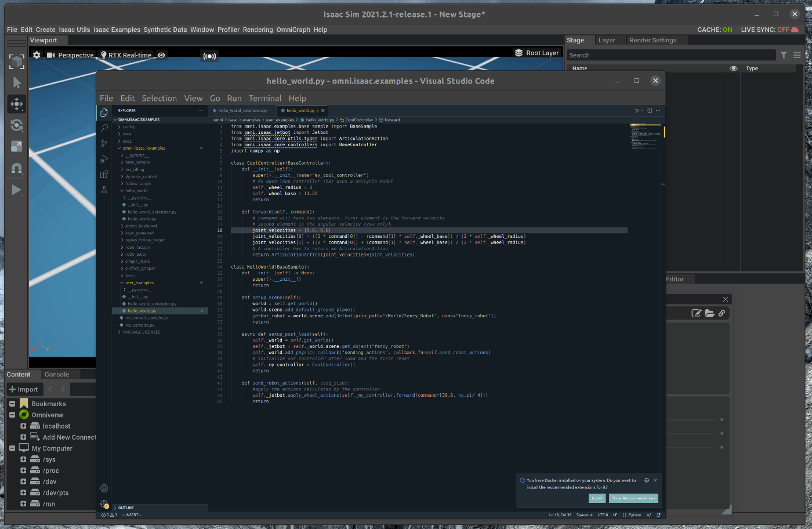The width and height of the screenshot is (812, 529).
Task: Dismiss the Docker notification with X
Action: [x=655, y=480]
